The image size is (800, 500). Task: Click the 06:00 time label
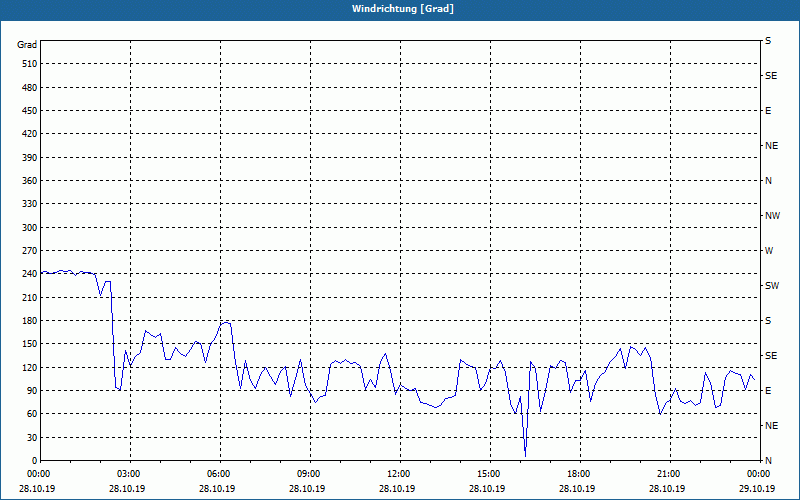tap(219, 474)
